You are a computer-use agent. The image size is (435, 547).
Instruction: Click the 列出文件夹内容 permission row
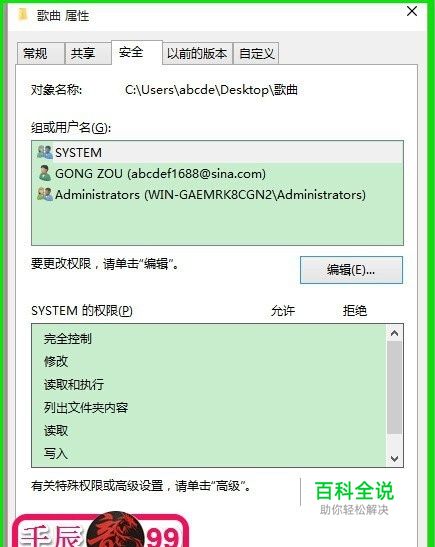click(209, 407)
